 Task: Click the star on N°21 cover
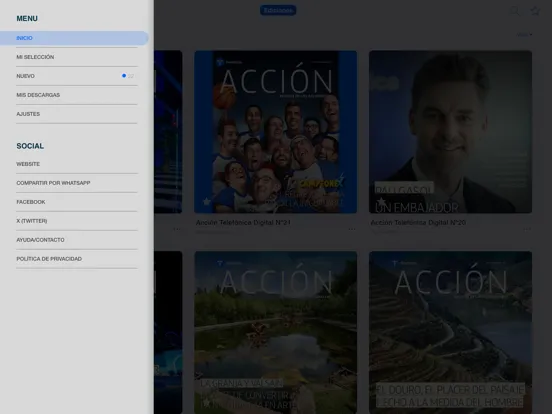click(x=207, y=202)
